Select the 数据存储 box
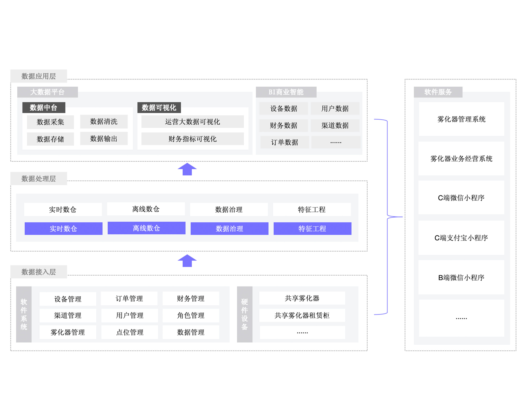The image size is (525, 420). (x=50, y=139)
